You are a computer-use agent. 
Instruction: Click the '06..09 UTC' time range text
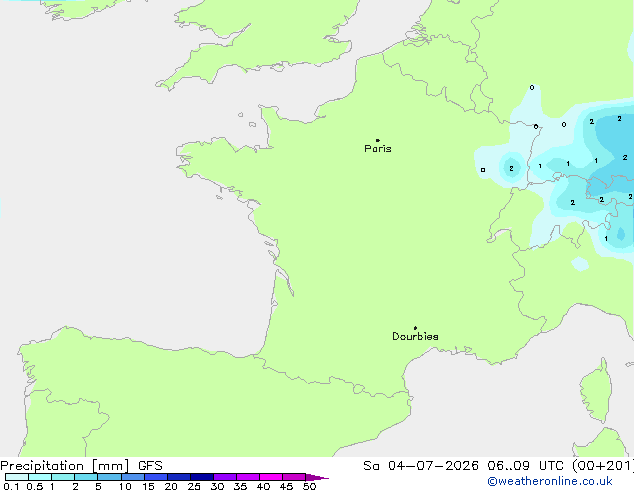525,466
